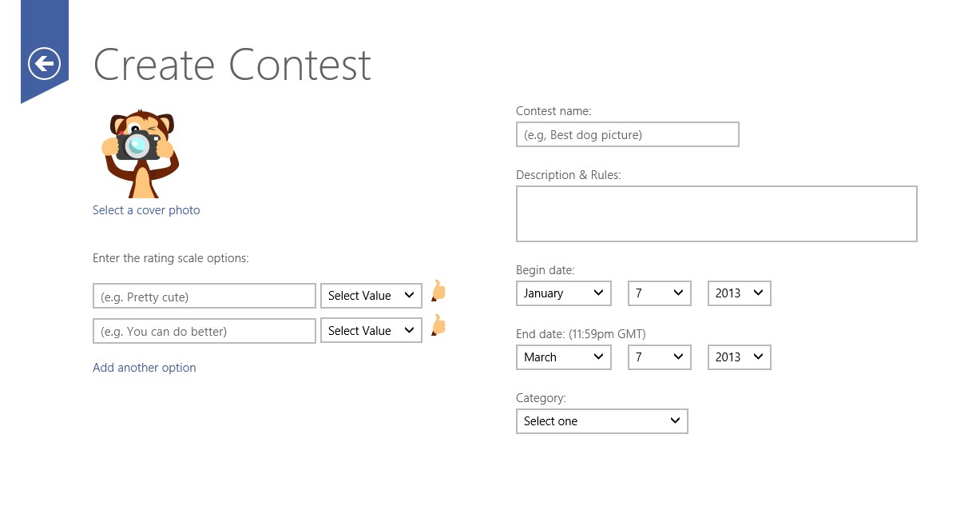980x510 pixels.
Task: Click the Create Contest page title
Action: (232, 65)
